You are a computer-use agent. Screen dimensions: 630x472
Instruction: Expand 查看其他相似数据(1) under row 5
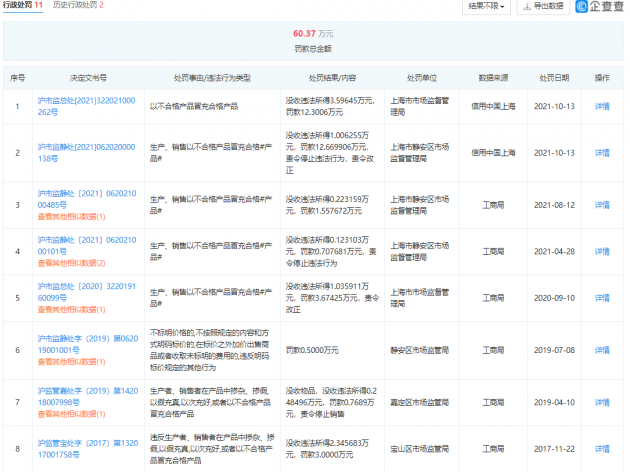72,310
